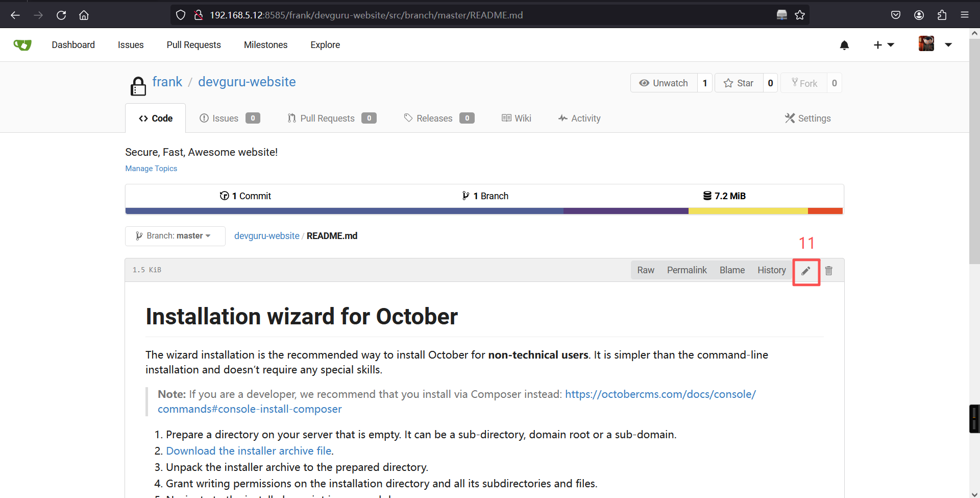Viewport: 980px width, 498px height.
Task: Open the Wiki tab
Action: [x=517, y=118]
